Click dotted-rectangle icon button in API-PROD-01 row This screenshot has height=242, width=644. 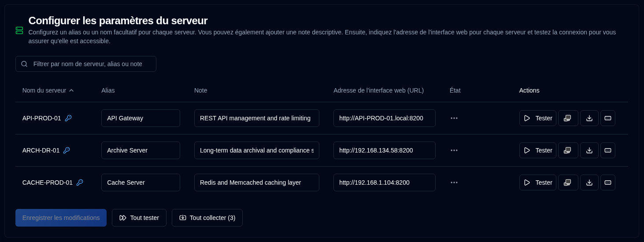pos(608,118)
